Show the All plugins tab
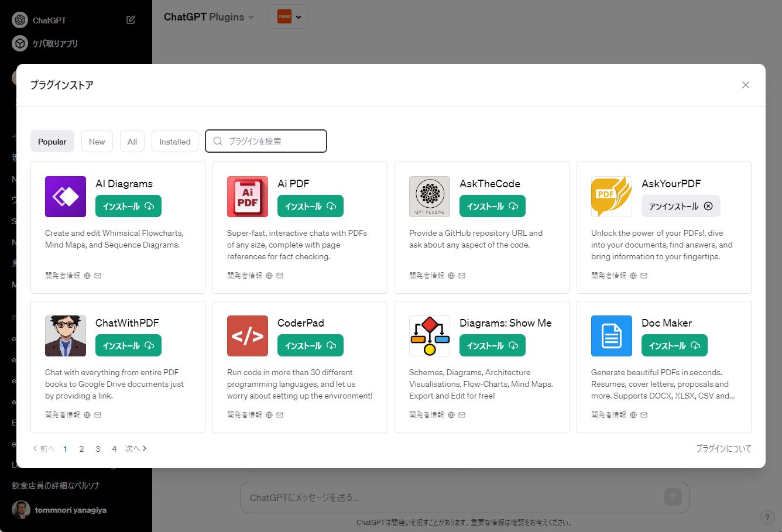The height and width of the screenshot is (532, 782). [132, 142]
